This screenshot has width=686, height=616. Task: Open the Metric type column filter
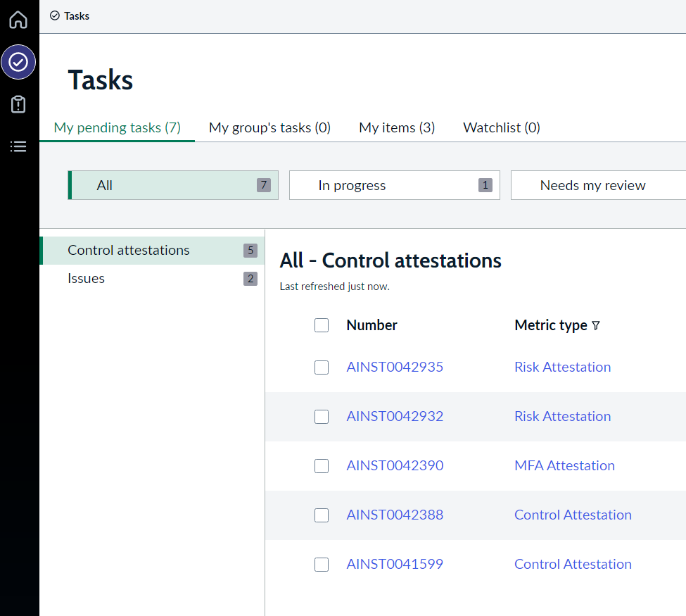click(x=596, y=326)
